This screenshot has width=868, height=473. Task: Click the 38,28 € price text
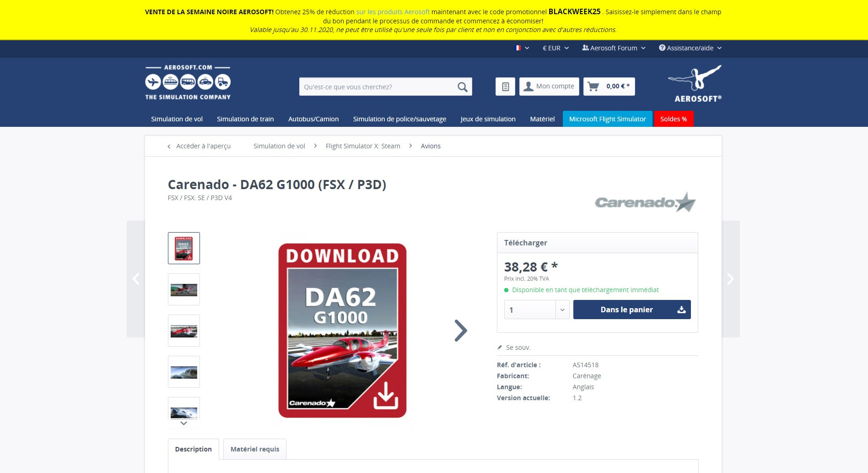coord(531,267)
